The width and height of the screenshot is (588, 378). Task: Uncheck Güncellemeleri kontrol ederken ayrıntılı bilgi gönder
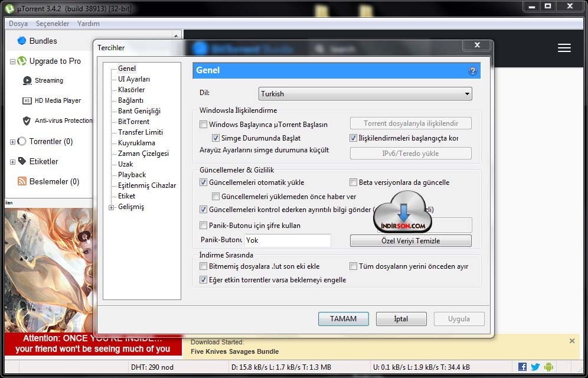coord(203,210)
